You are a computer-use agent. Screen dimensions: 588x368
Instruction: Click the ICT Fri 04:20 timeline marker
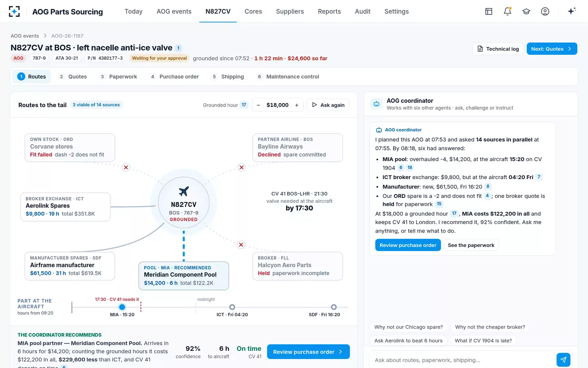pos(232,307)
